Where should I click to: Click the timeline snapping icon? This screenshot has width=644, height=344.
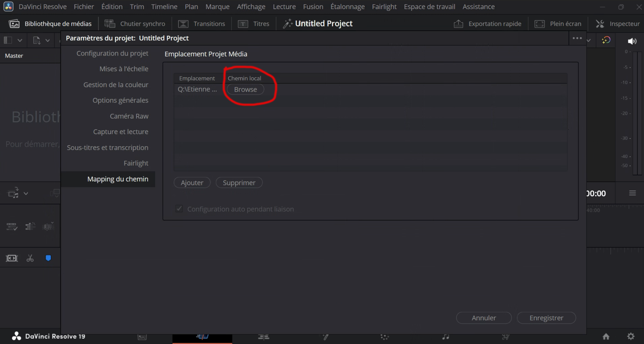click(x=30, y=226)
